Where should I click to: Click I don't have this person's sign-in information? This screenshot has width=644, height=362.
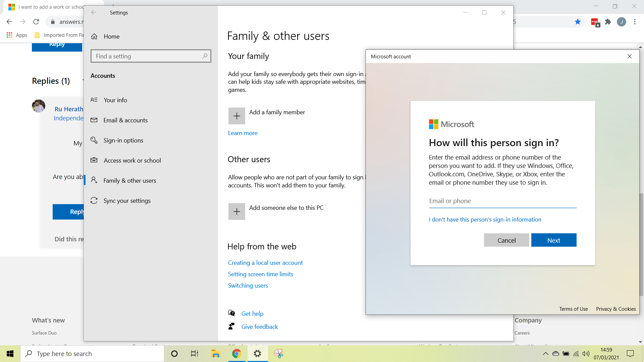485,220
